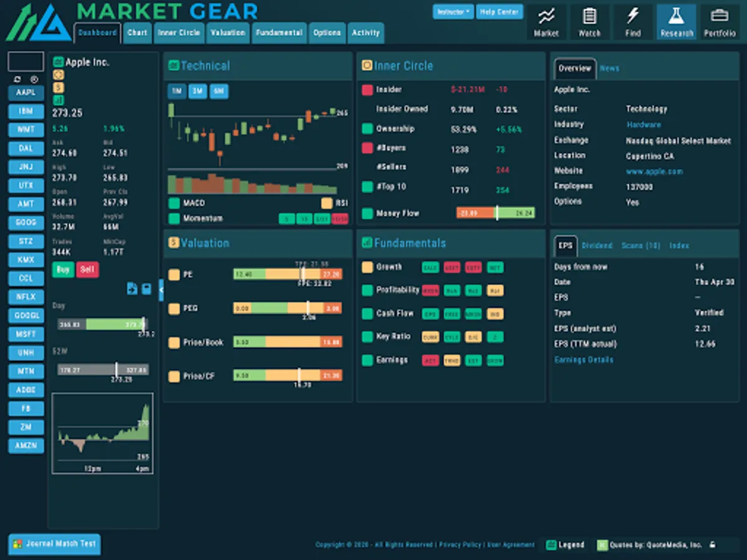Click the intraday mini chart thumbnail
The height and width of the screenshot is (560, 747).
click(x=103, y=433)
